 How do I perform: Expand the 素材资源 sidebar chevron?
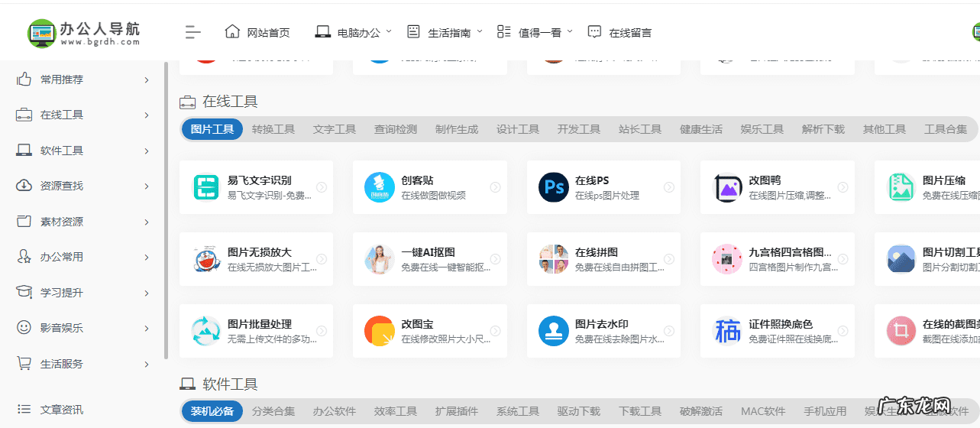pos(147,222)
